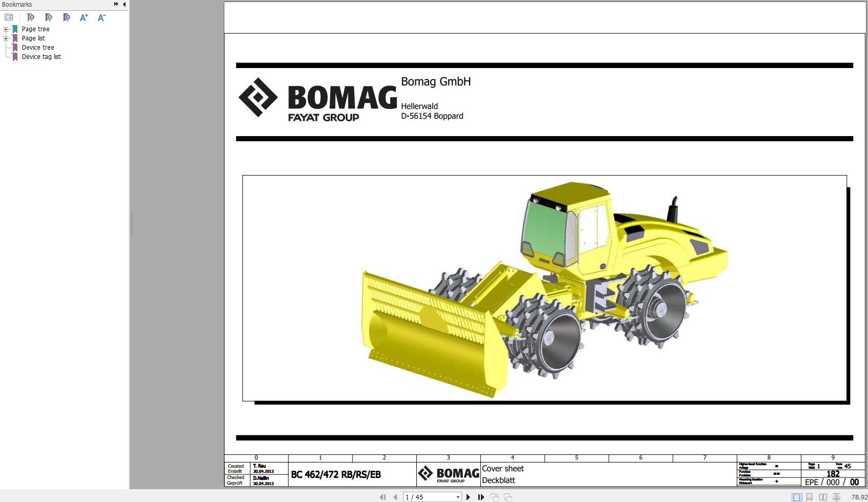The height and width of the screenshot is (502, 868).
Task: Jump to the last page
Action: pyautogui.click(x=481, y=497)
